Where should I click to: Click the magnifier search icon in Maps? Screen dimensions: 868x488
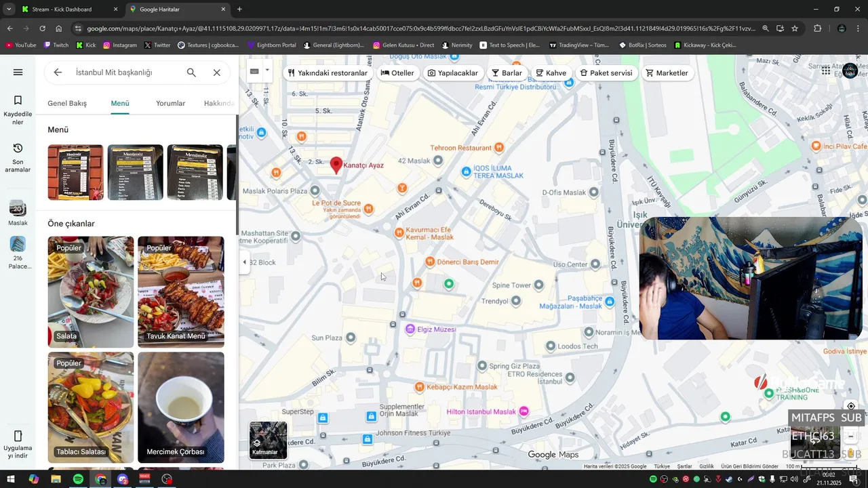(x=191, y=73)
